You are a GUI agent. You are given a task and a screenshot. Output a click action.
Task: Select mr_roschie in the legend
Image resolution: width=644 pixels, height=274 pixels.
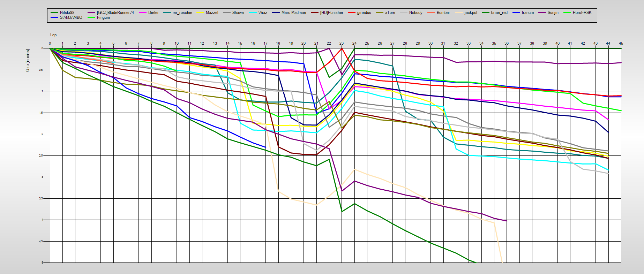pos(182,13)
